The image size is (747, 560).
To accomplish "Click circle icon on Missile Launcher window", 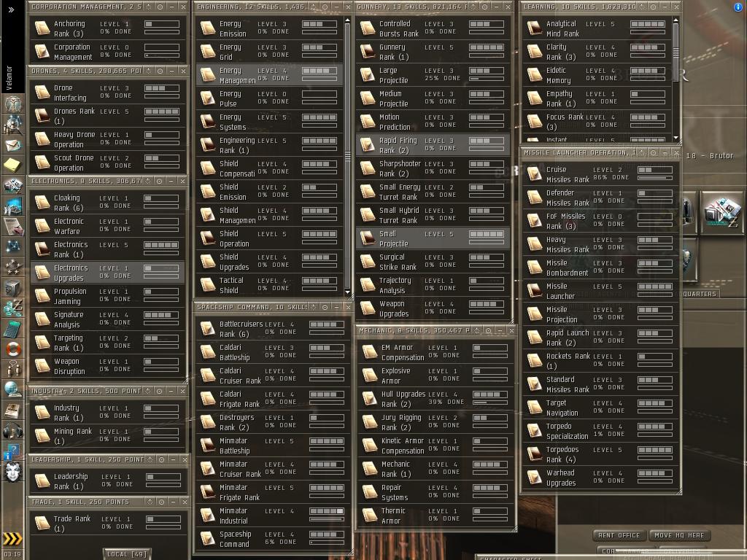I will pyautogui.click(x=653, y=152).
